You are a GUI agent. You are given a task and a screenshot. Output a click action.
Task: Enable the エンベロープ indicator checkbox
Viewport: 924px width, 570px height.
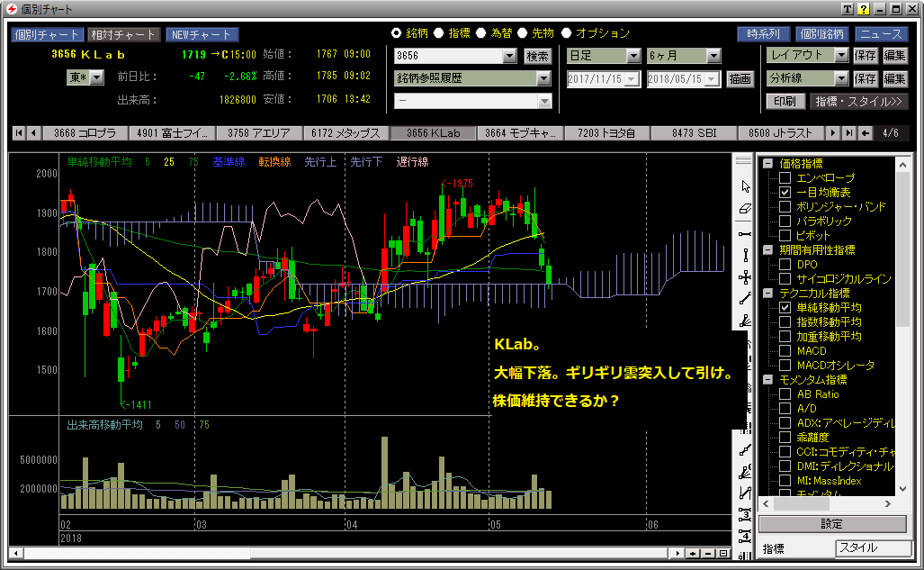[785, 178]
